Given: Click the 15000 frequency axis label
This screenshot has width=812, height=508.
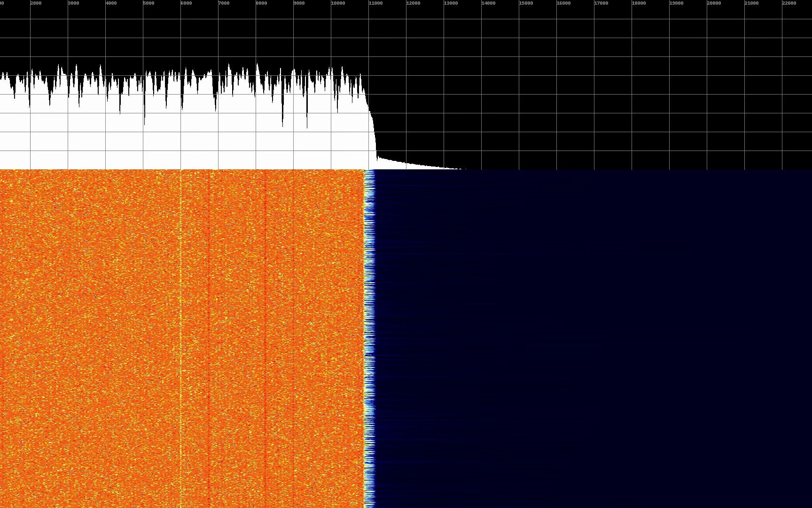Looking at the screenshot, I should 526,3.
